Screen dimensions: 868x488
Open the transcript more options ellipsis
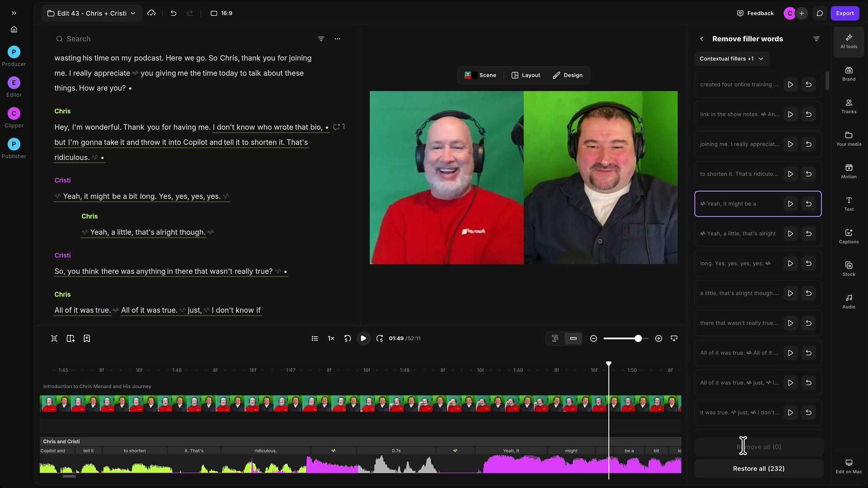tap(337, 39)
